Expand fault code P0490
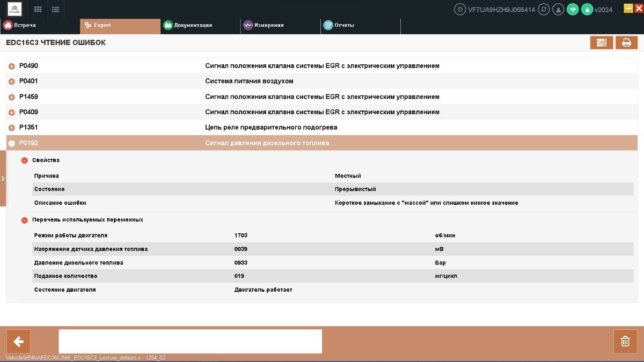644x362 pixels. [x=12, y=66]
